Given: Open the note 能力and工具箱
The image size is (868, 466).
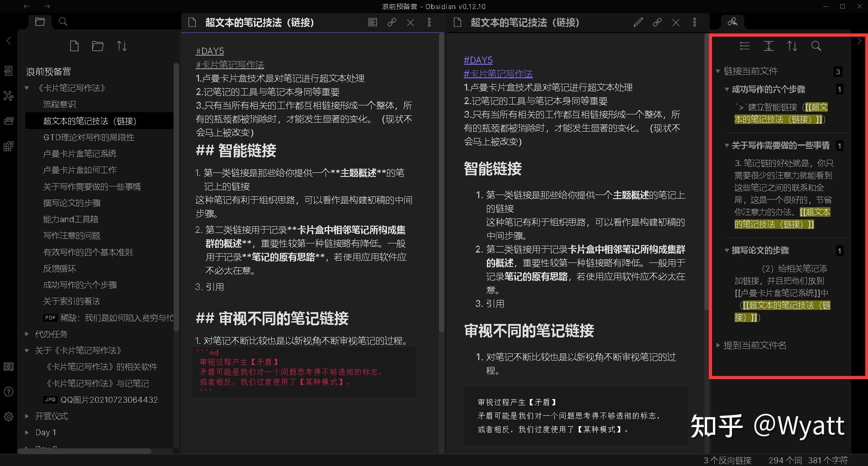Looking at the screenshot, I should pyautogui.click(x=71, y=219).
